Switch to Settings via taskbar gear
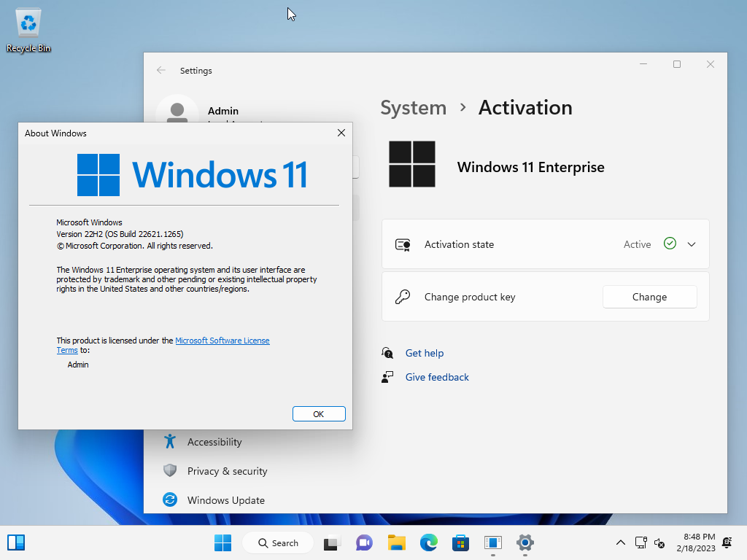Image resolution: width=747 pixels, height=560 pixels. tap(525, 542)
